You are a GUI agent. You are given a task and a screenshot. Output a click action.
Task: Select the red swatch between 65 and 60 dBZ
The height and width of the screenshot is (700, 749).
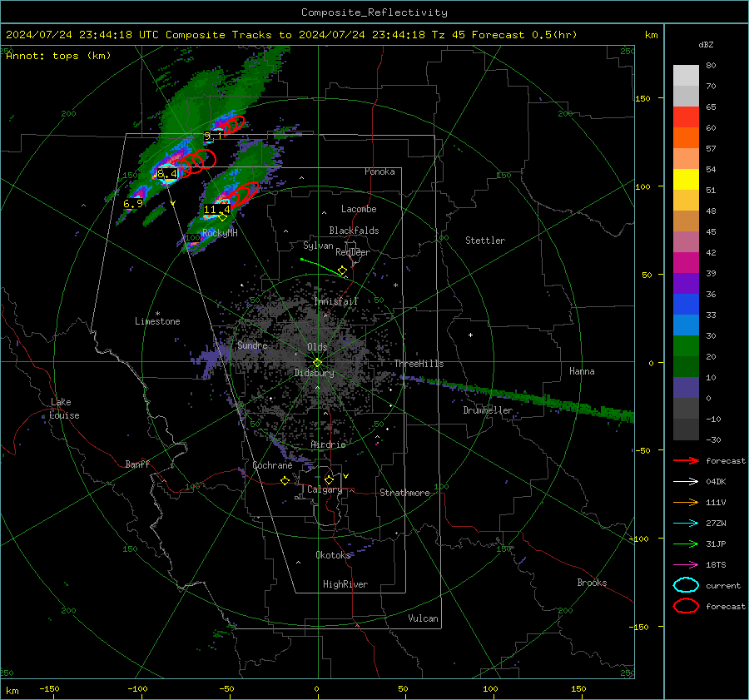click(x=686, y=117)
